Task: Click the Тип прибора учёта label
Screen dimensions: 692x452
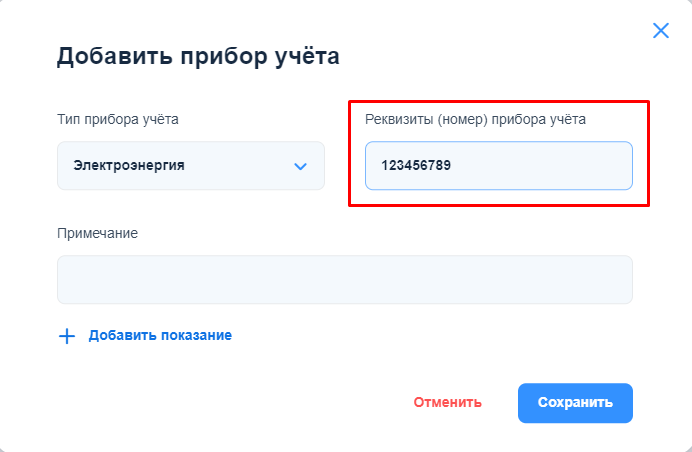Action: [117, 119]
